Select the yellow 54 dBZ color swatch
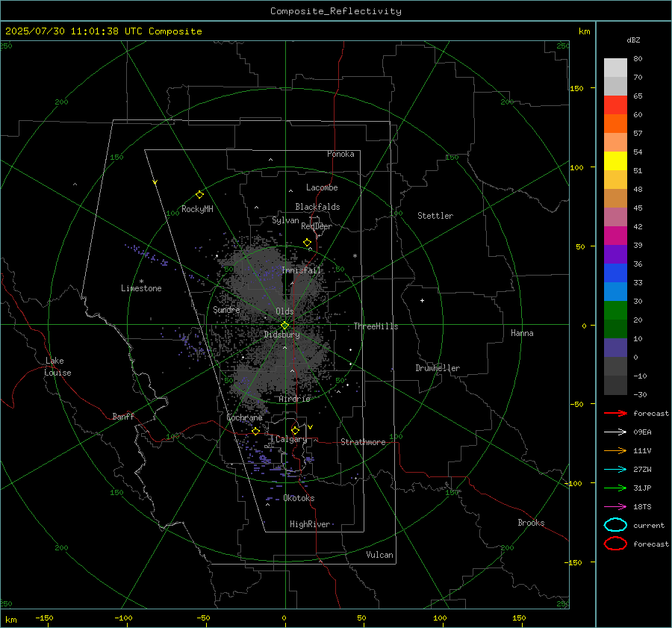This screenshot has width=672, height=628. [x=615, y=161]
